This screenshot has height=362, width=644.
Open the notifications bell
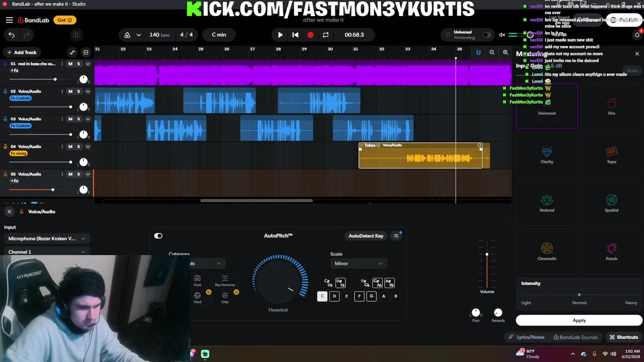[x=637, y=35]
